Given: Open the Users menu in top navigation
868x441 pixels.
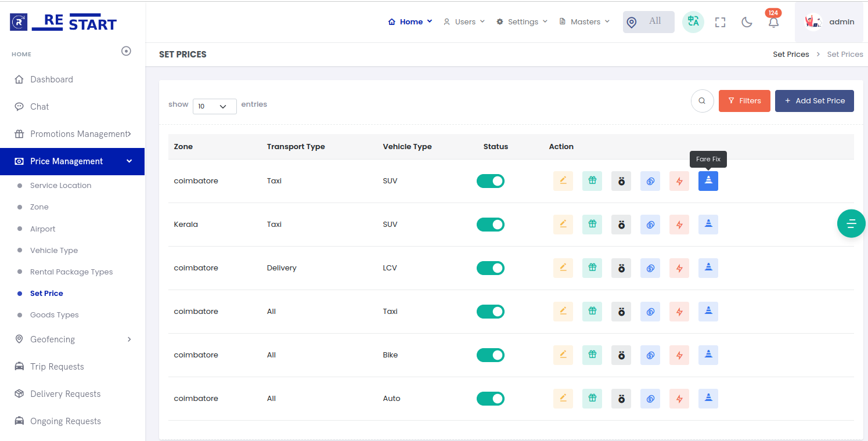Looking at the screenshot, I should (x=464, y=22).
